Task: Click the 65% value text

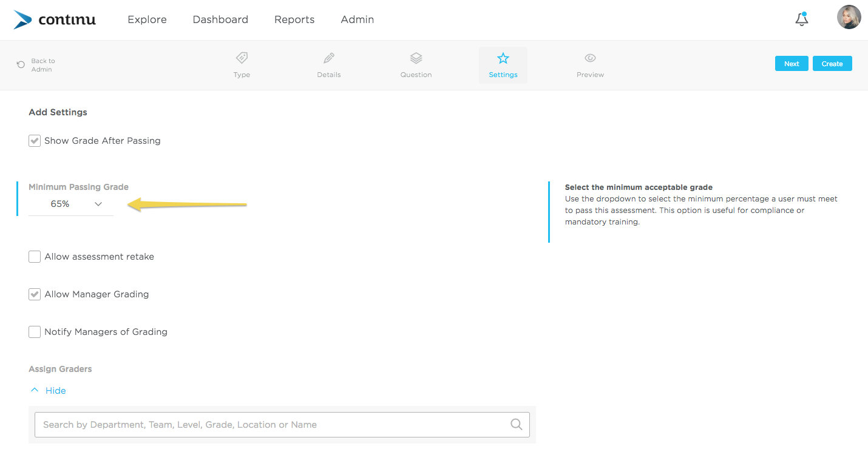Action: coord(60,204)
